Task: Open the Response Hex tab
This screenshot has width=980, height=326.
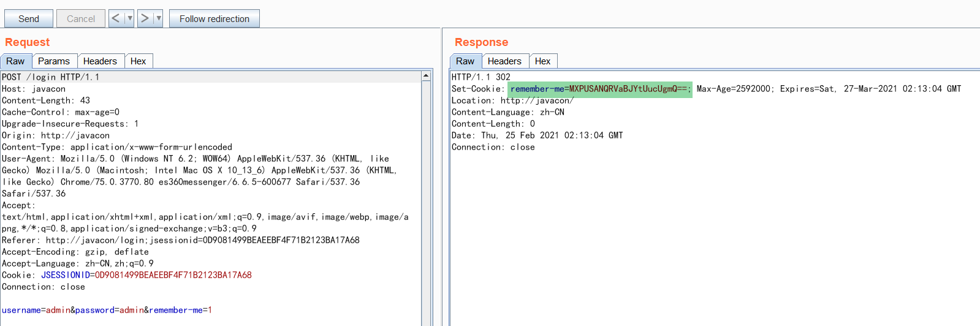Action: click(x=543, y=61)
